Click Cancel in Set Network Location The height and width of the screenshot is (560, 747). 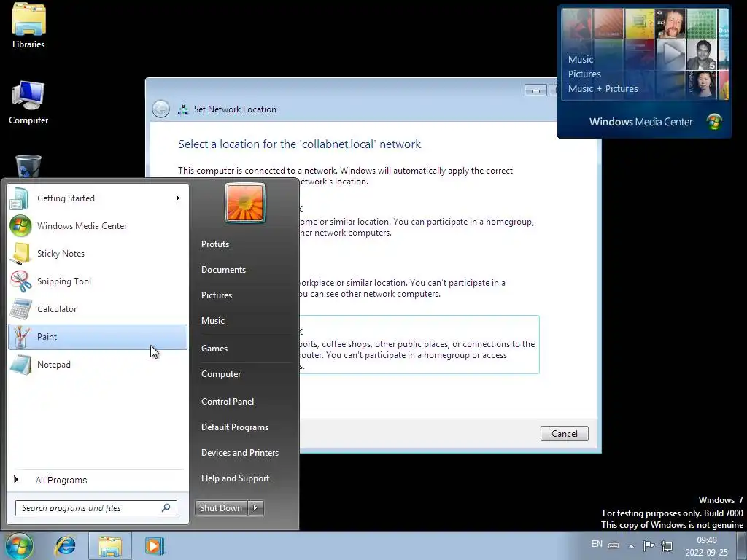pos(565,433)
